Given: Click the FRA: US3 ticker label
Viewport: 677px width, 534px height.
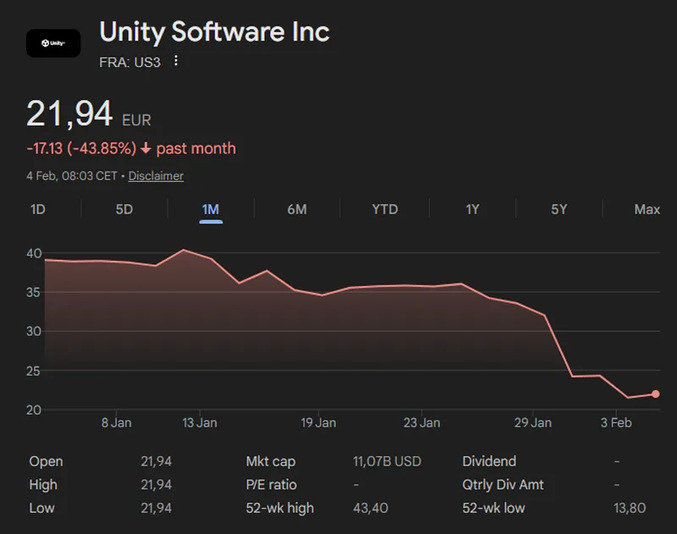Looking at the screenshot, I should [x=130, y=61].
